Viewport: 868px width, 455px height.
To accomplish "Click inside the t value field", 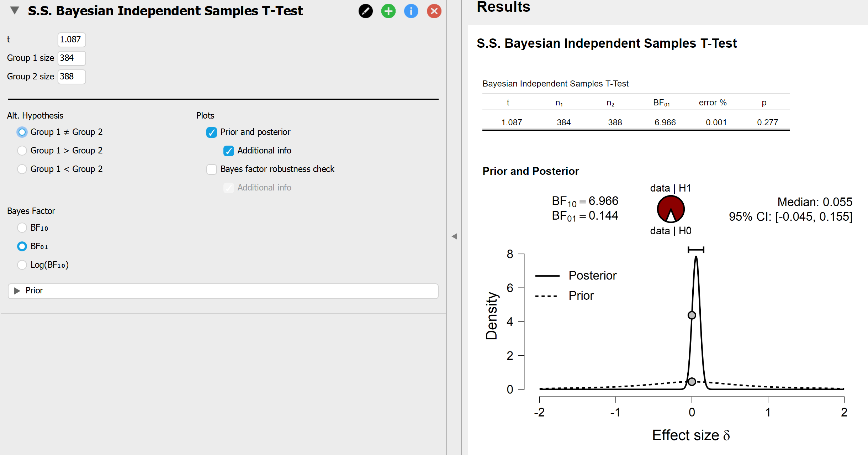I will pyautogui.click(x=71, y=40).
